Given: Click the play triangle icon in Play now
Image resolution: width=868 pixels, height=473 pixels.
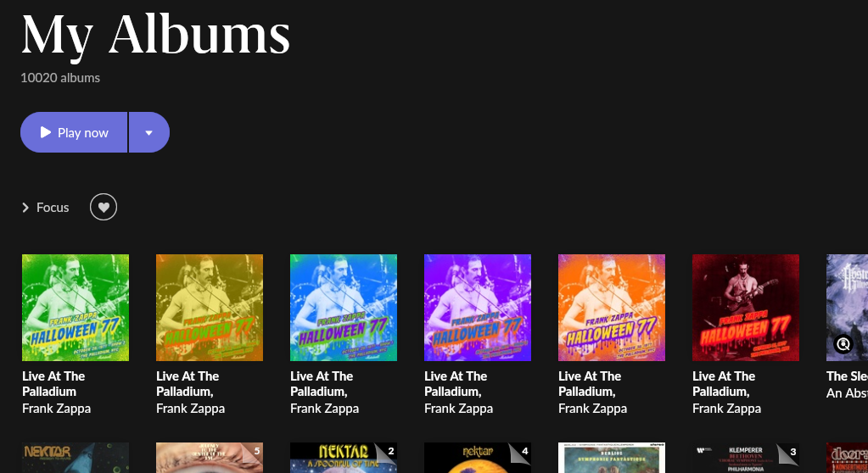Looking at the screenshot, I should pos(46,132).
